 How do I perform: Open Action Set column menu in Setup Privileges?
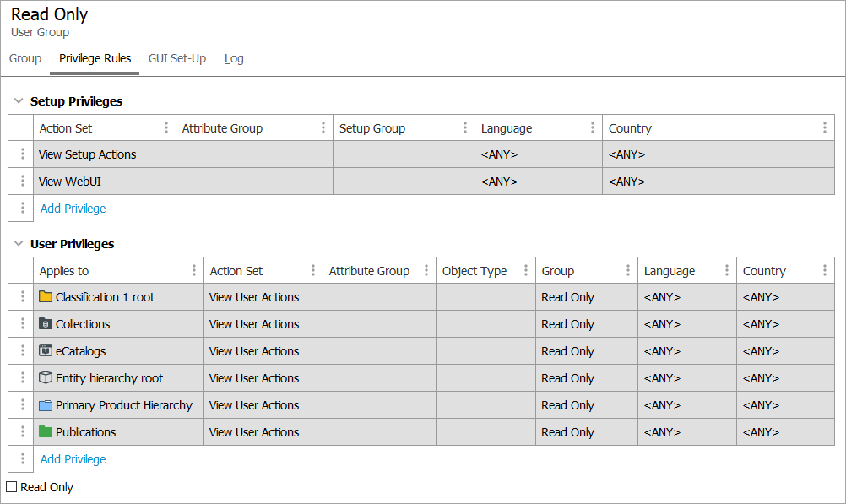165,128
